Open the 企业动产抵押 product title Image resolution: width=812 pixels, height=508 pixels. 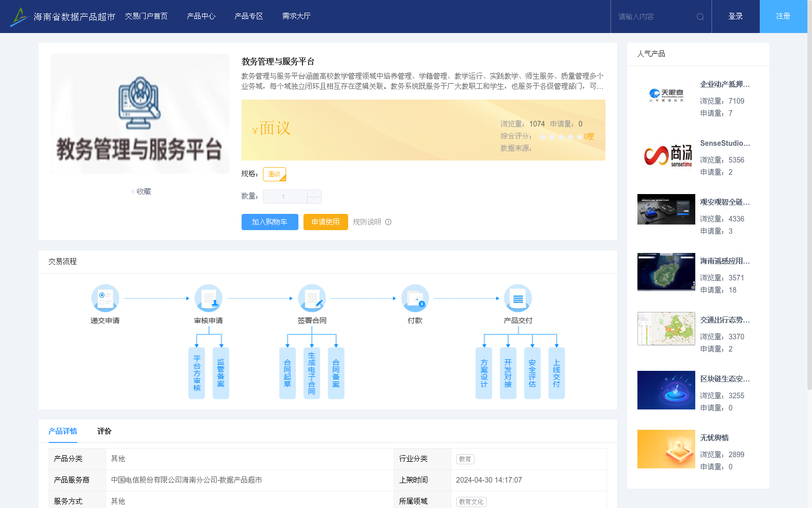[725, 84]
